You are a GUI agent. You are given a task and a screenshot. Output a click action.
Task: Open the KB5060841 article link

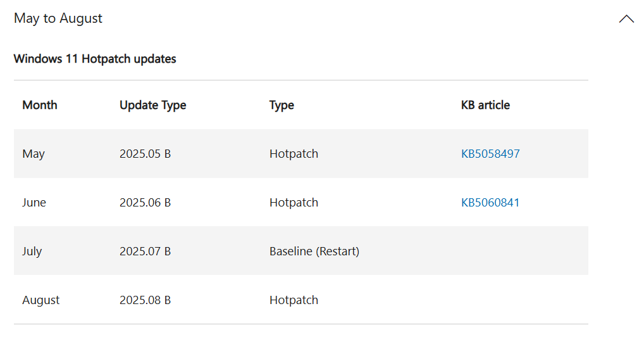(490, 203)
